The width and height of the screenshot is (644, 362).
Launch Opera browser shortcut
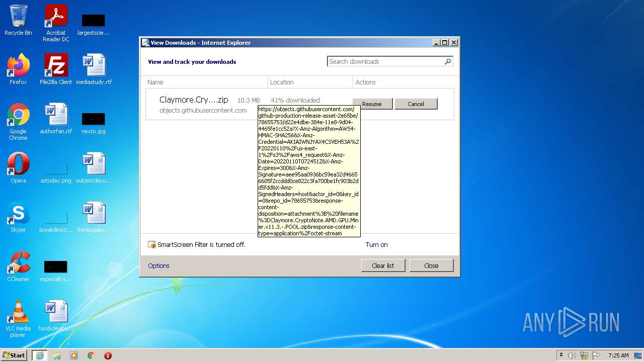coord(18,168)
